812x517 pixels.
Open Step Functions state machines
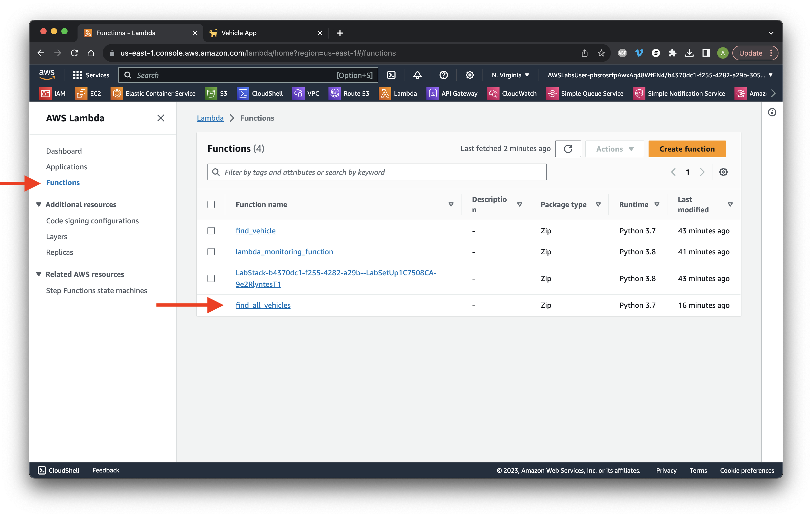[96, 290]
